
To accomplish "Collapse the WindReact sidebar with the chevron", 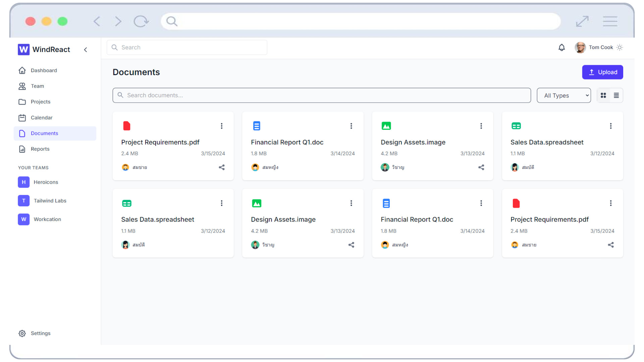I will 86,50.
